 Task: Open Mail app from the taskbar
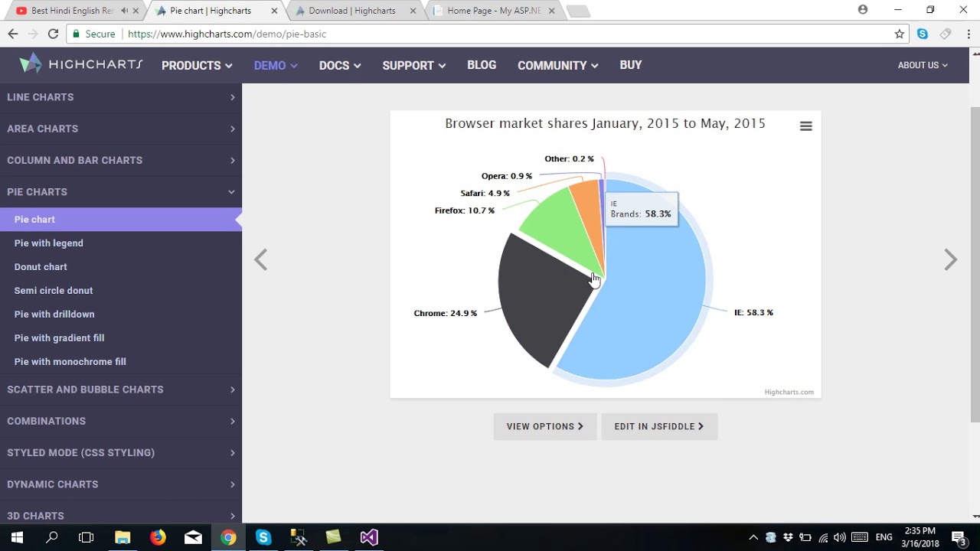pyautogui.click(x=193, y=537)
